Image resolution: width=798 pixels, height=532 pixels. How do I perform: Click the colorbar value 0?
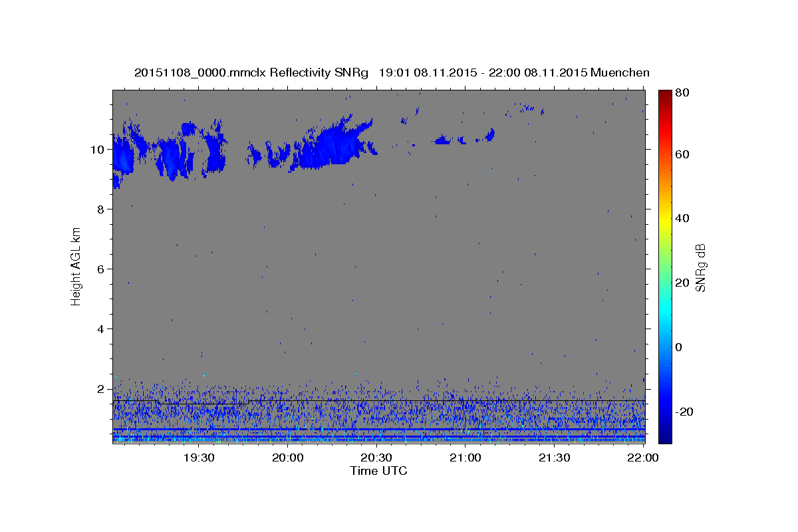click(x=679, y=347)
